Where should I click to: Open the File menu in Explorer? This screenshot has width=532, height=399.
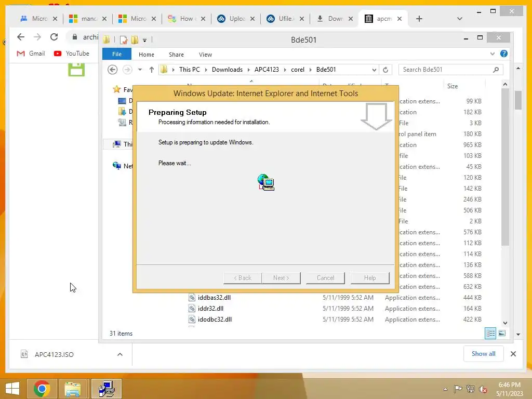point(117,54)
